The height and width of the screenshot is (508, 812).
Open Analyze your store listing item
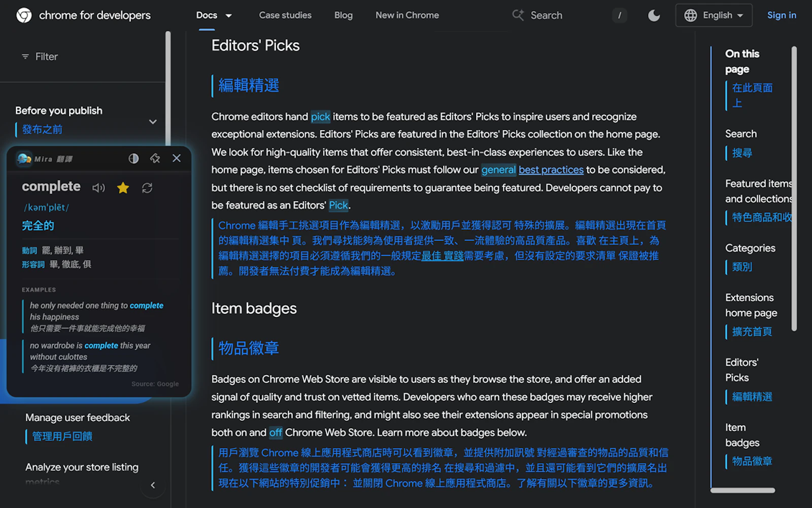[82, 467]
